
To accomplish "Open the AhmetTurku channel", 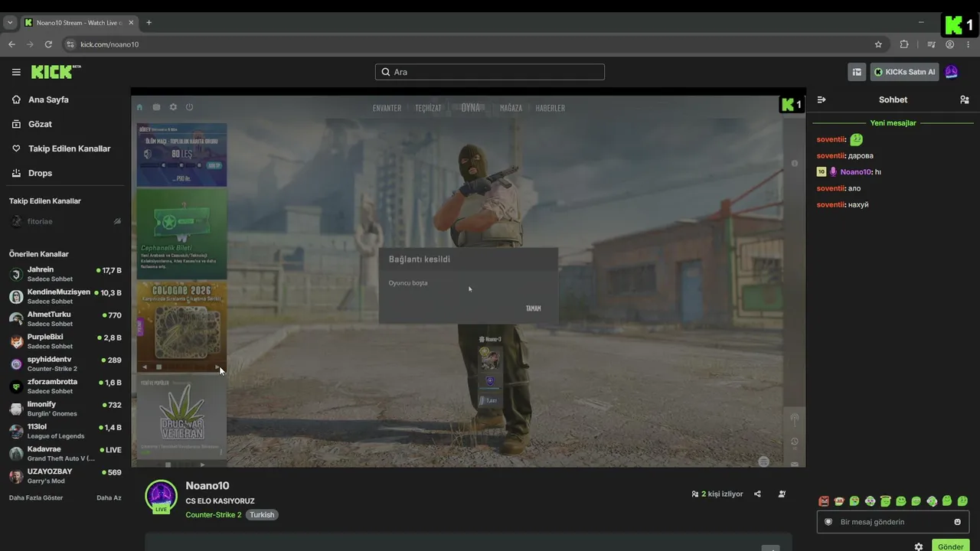I will 65,318.
